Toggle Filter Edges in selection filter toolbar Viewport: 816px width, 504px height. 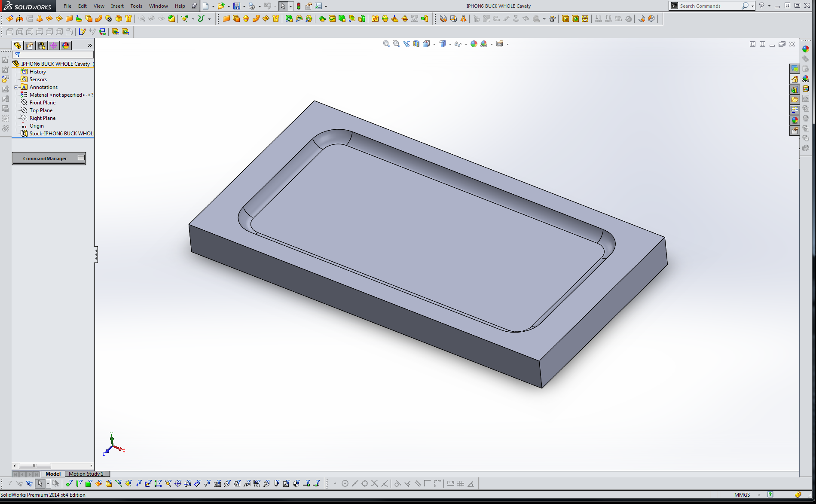click(79, 484)
